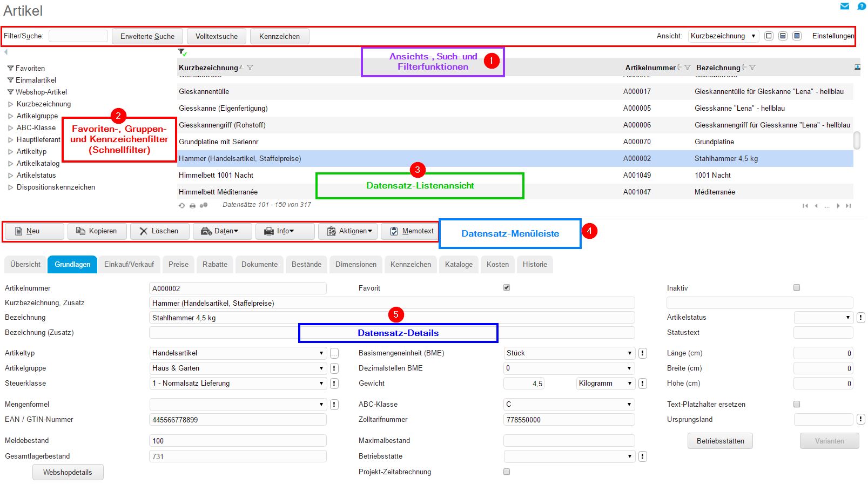Click the help question mark icon
Image resolution: width=868 pixels, height=484 pixels.
point(862,6)
